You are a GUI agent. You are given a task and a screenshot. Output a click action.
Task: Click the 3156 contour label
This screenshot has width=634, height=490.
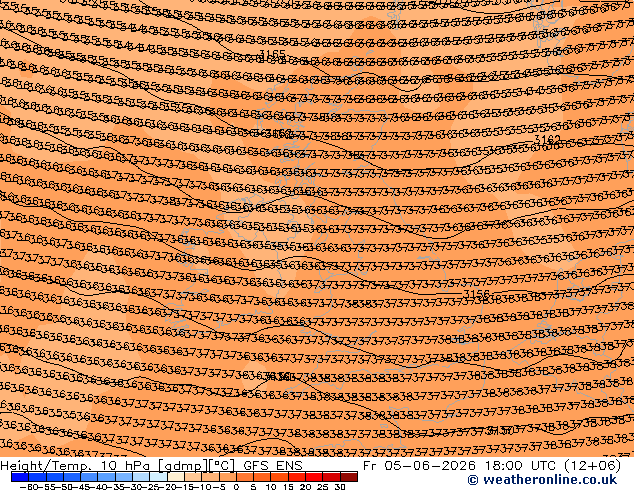coord(476,294)
